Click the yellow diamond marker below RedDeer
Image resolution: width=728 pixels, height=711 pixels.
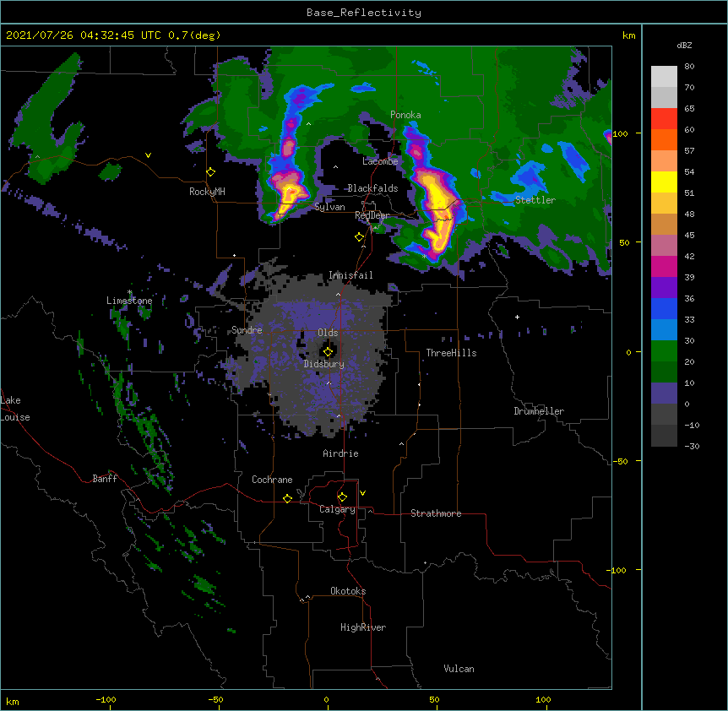360,237
